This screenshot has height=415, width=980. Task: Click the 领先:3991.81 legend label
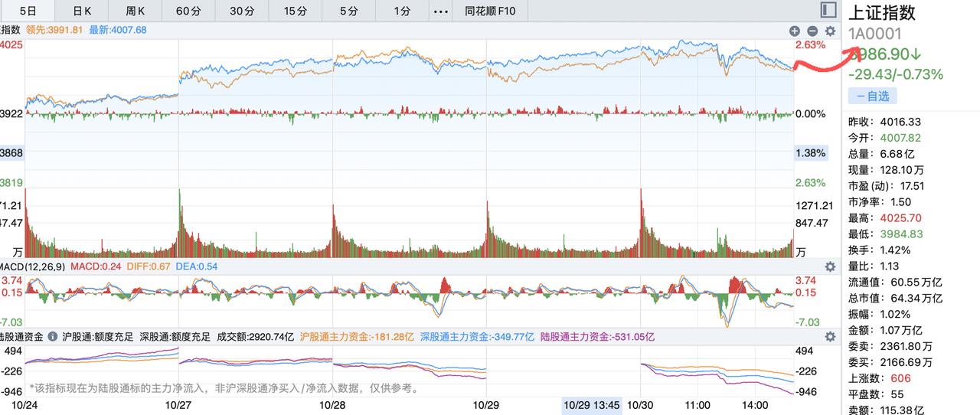click(x=54, y=31)
